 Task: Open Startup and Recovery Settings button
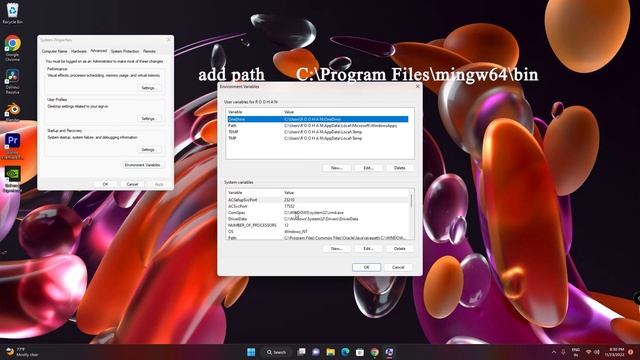click(149, 149)
